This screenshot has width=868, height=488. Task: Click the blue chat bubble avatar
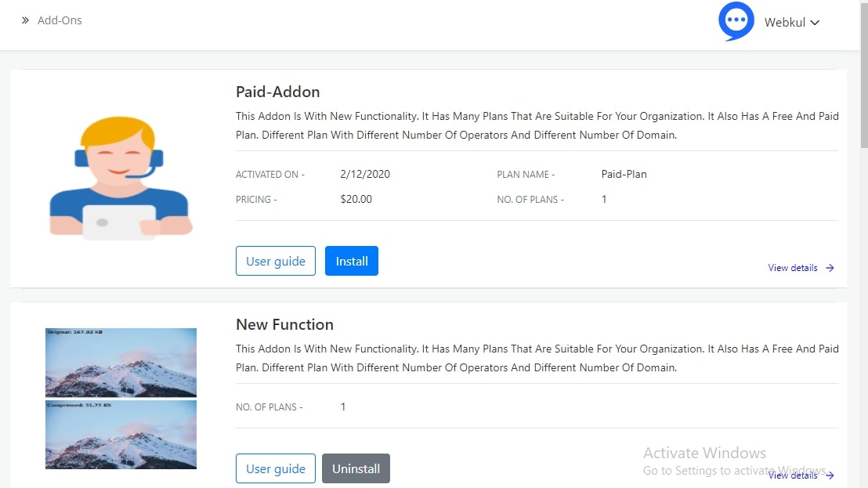pos(736,22)
